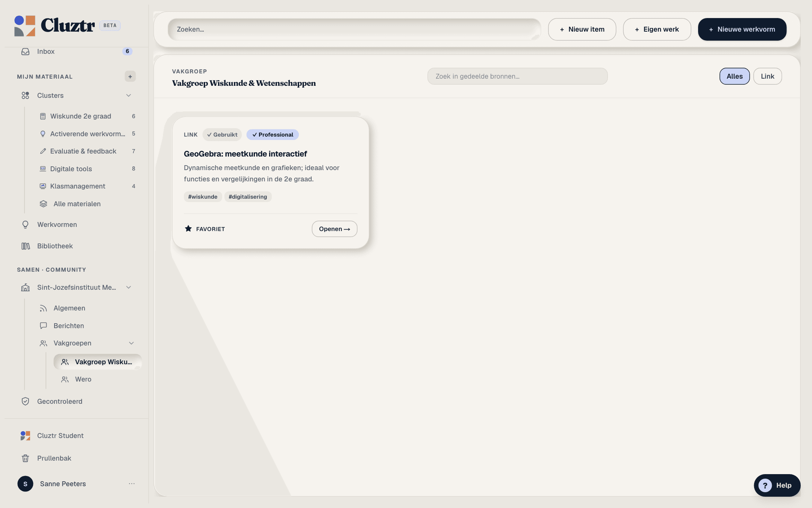This screenshot has width=812, height=508.
Task: Click Klasmanagement presentation icon
Action: 43,186
